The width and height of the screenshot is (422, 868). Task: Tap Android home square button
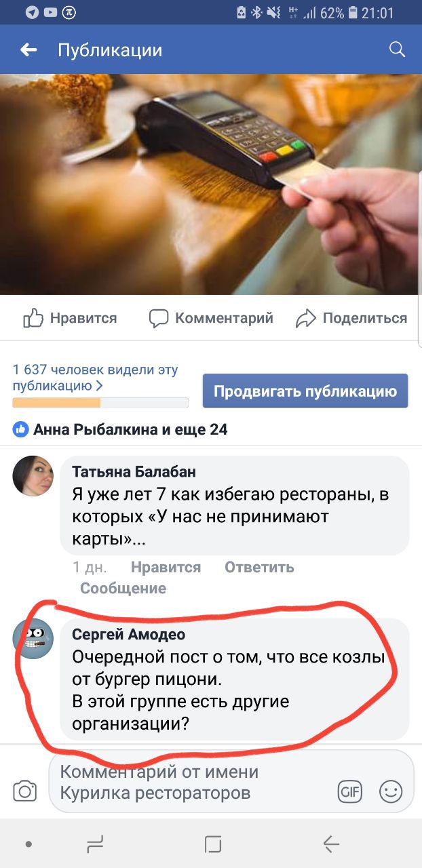(213, 844)
